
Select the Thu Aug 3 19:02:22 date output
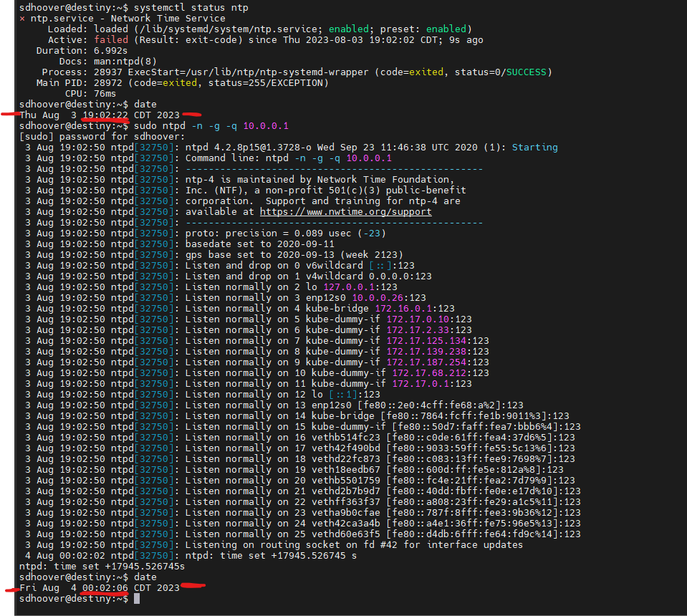pos(100,115)
